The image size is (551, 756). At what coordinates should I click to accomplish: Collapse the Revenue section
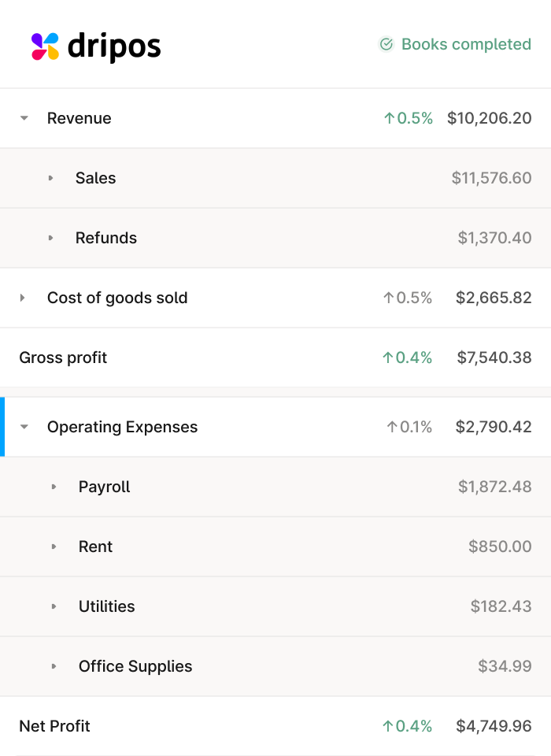[x=24, y=118]
